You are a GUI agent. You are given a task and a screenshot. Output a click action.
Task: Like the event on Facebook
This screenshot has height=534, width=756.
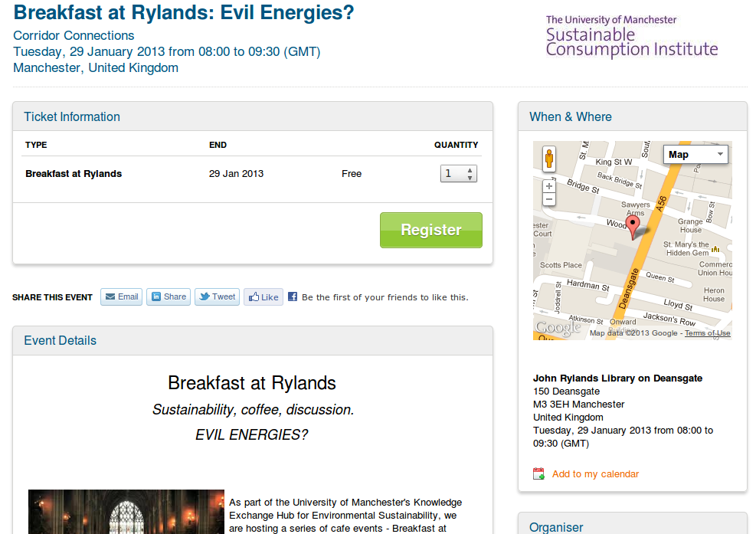click(263, 297)
